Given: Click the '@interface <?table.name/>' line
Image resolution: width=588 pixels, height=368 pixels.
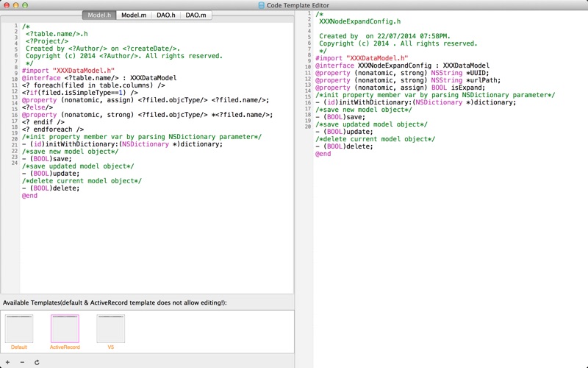Looking at the screenshot, I should pos(99,78).
